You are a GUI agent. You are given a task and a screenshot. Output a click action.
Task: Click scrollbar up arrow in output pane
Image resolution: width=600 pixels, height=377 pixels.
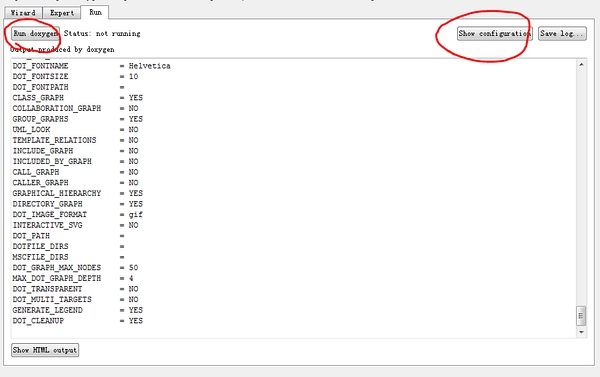point(581,65)
